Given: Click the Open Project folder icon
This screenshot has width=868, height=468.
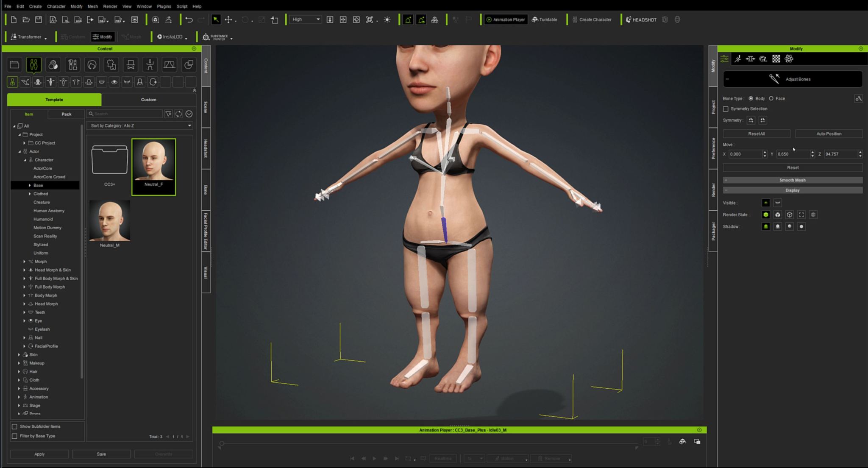Looking at the screenshot, I should pyautogui.click(x=26, y=19).
